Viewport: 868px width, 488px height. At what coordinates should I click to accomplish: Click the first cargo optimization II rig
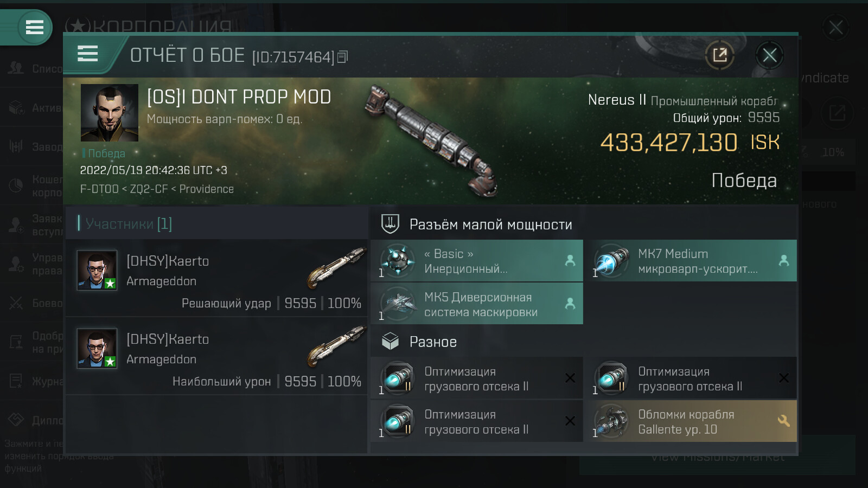[477, 378]
